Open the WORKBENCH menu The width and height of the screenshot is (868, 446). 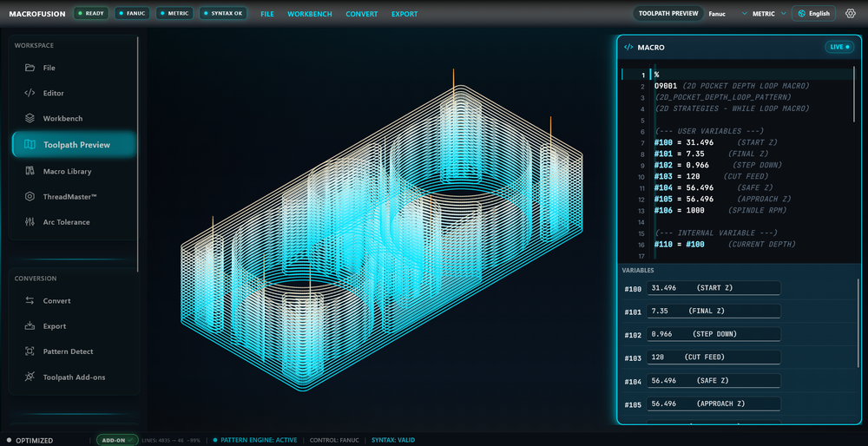(310, 14)
